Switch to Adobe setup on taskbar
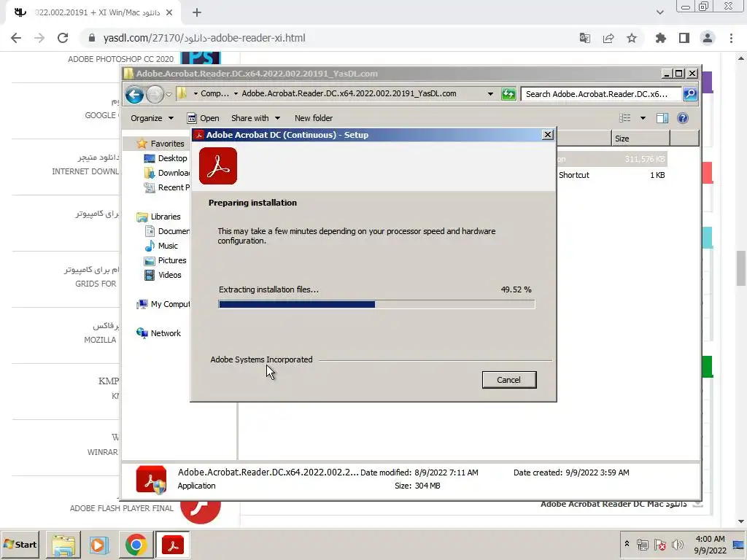 (172, 545)
